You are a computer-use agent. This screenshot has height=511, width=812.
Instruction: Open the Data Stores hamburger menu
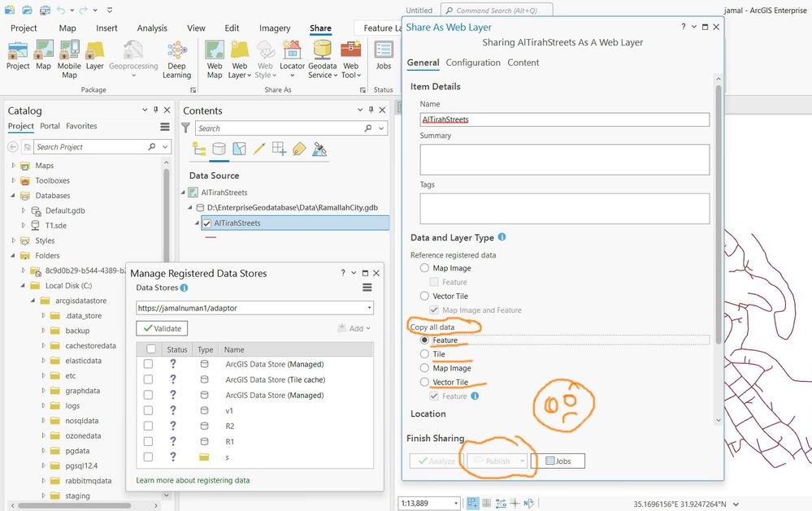click(x=367, y=288)
